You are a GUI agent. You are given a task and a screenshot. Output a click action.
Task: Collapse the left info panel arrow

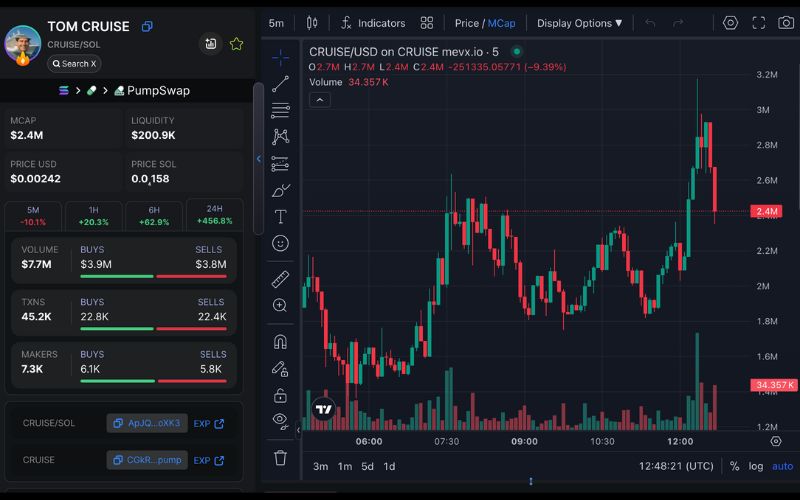[x=259, y=159]
